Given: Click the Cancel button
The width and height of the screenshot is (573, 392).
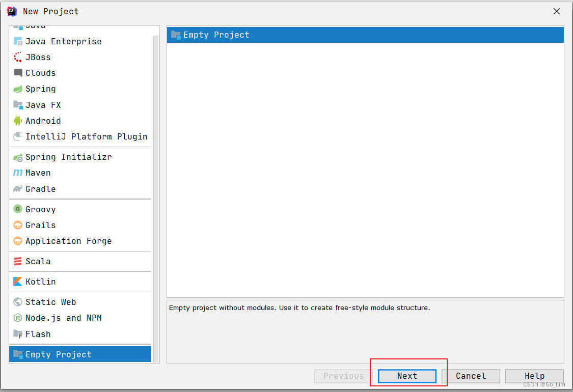Looking at the screenshot, I should click(471, 376).
